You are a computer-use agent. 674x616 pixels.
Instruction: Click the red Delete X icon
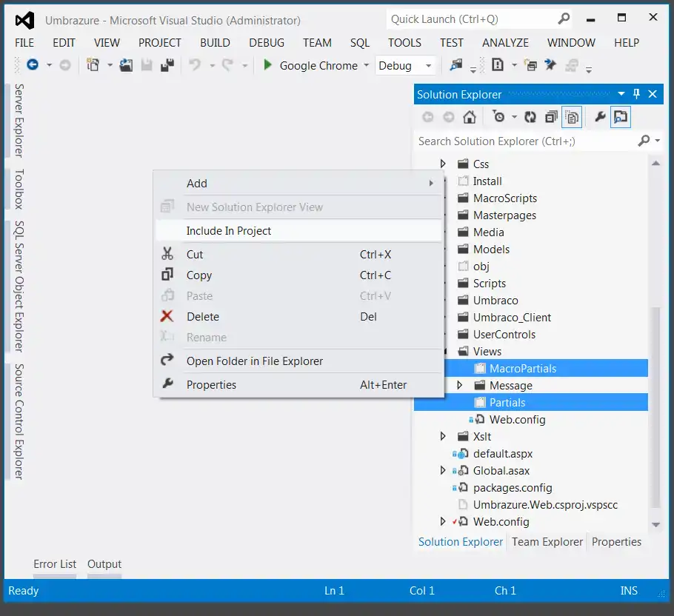(167, 316)
